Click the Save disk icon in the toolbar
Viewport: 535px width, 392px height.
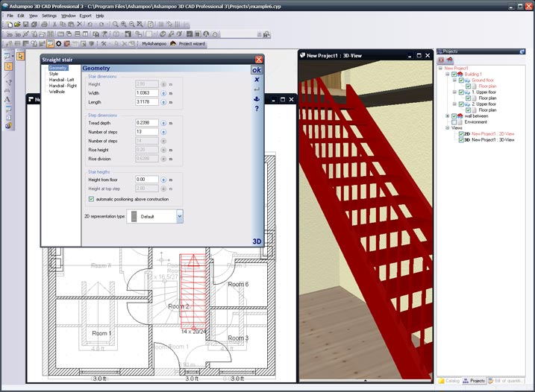[x=25, y=25]
